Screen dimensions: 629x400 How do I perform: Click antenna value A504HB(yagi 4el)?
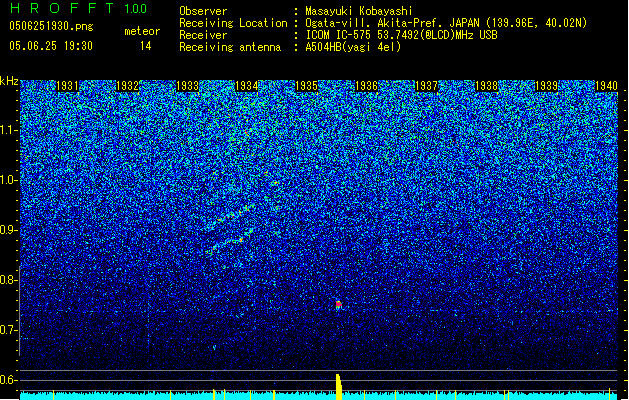click(353, 47)
